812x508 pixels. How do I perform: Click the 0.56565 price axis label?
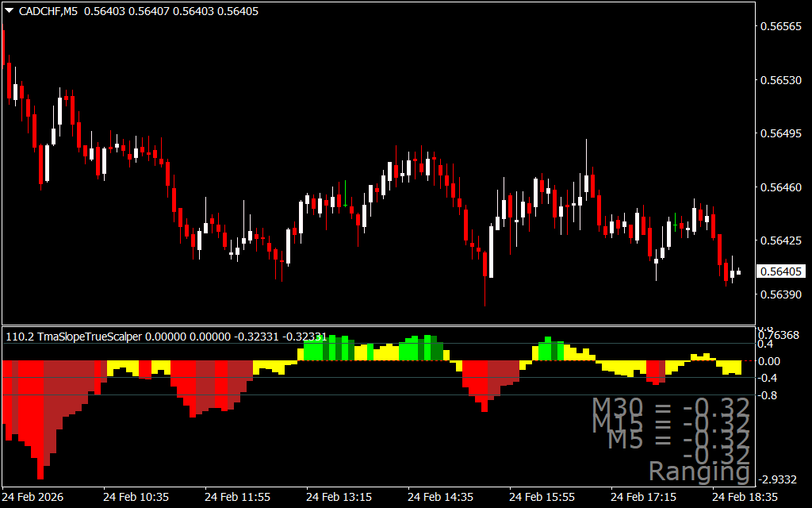(x=780, y=26)
